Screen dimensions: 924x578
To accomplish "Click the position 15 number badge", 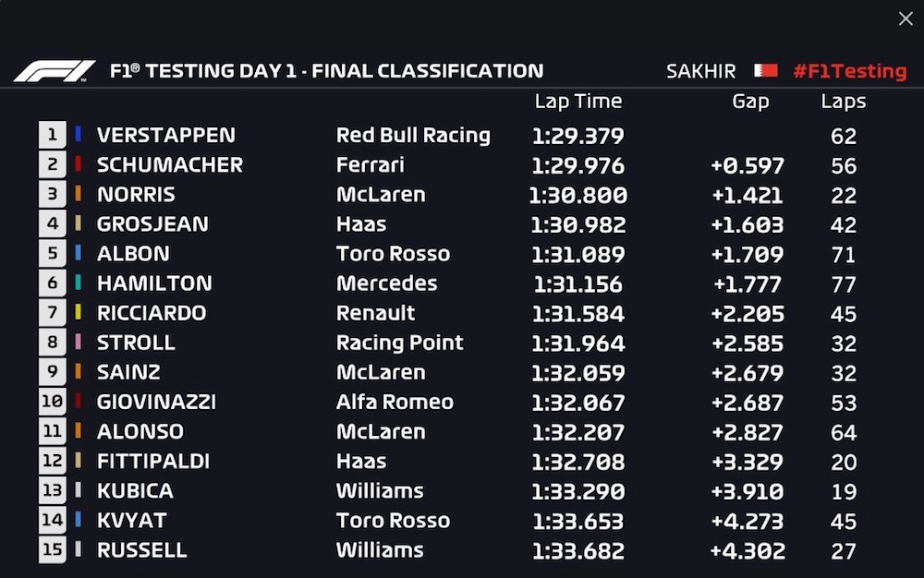I will point(52,549).
